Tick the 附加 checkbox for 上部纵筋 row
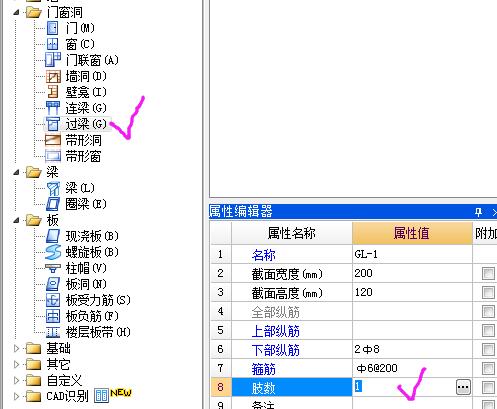 coord(488,331)
